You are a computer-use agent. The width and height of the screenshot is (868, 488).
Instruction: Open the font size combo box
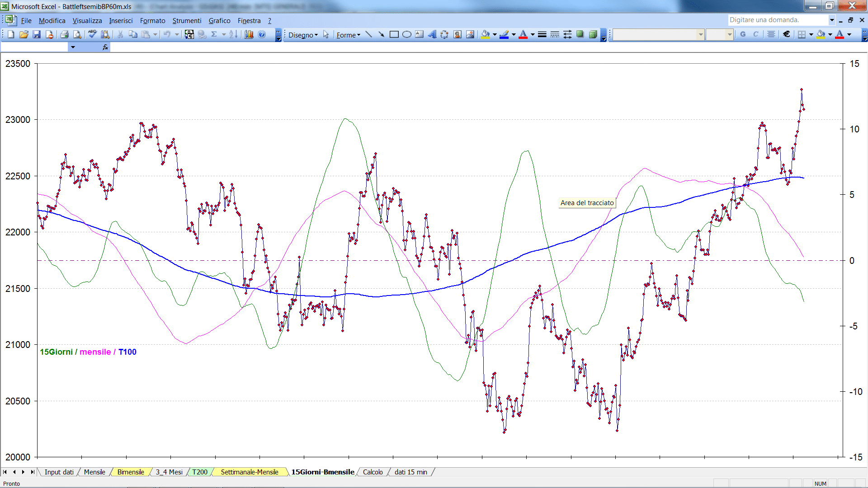[719, 34]
